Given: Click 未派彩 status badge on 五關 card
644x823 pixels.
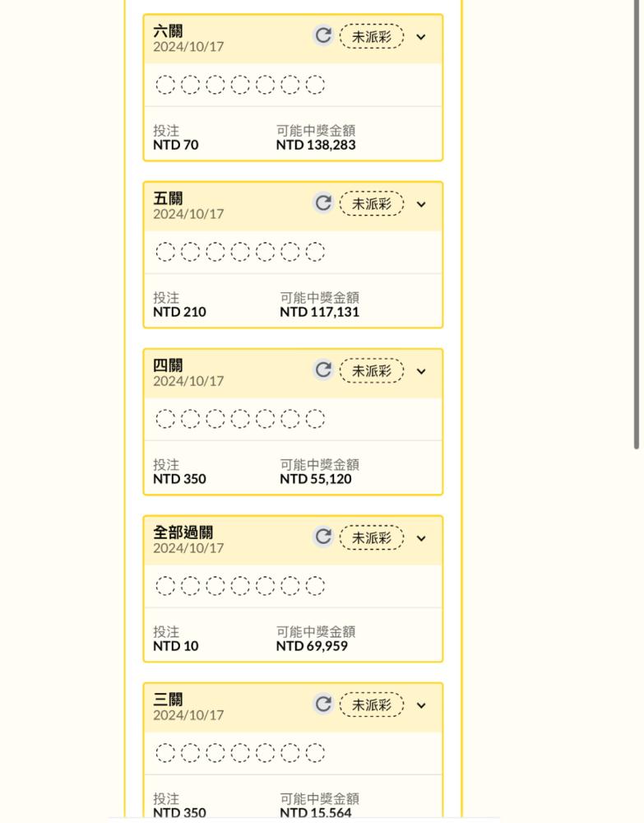Looking at the screenshot, I should (x=372, y=203).
